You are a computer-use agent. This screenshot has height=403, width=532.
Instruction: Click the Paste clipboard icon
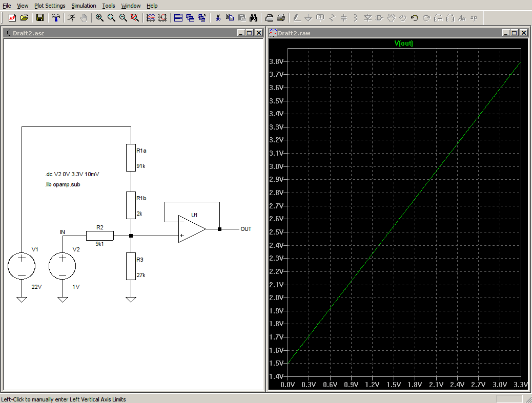point(241,17)
